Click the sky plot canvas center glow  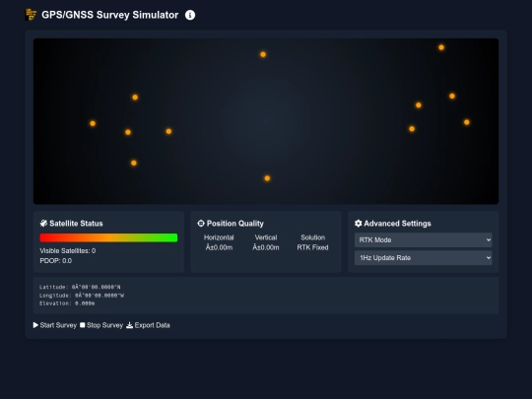(266, 121)
